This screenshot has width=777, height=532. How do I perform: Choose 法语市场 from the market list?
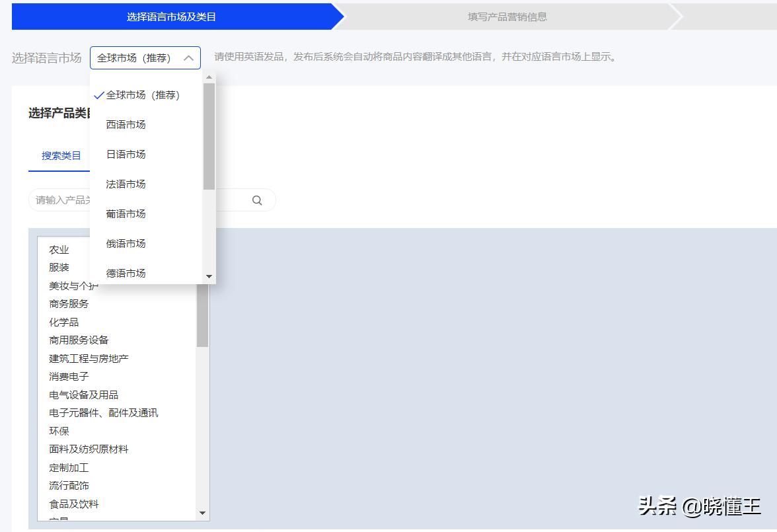pyautogui.click(x=126, y=184)
